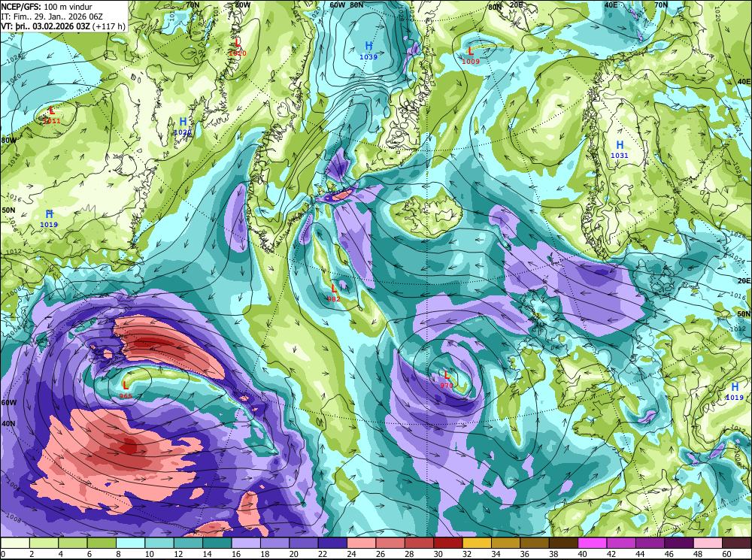752x560 pixels.
Task: Click the legend scale number 40
Action: [583, 554]
